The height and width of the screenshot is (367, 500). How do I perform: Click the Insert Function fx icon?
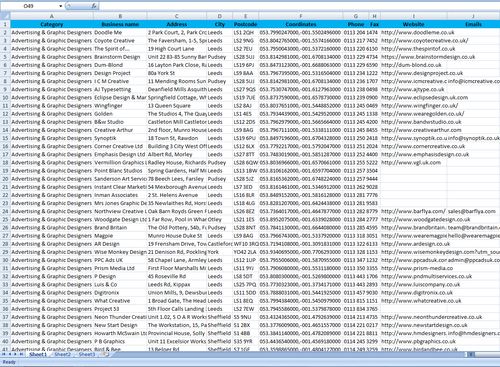(94, 6)
